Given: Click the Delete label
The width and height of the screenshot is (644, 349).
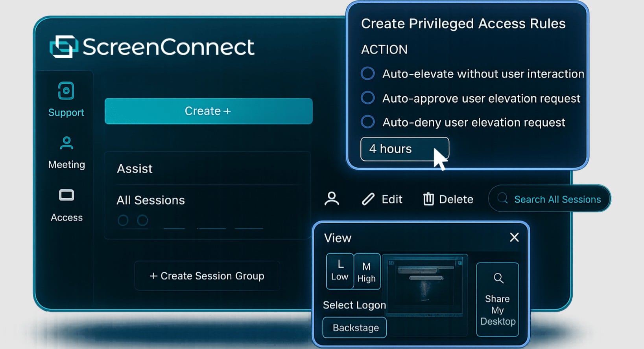Looking at the screenshot, I should [456, 199].
